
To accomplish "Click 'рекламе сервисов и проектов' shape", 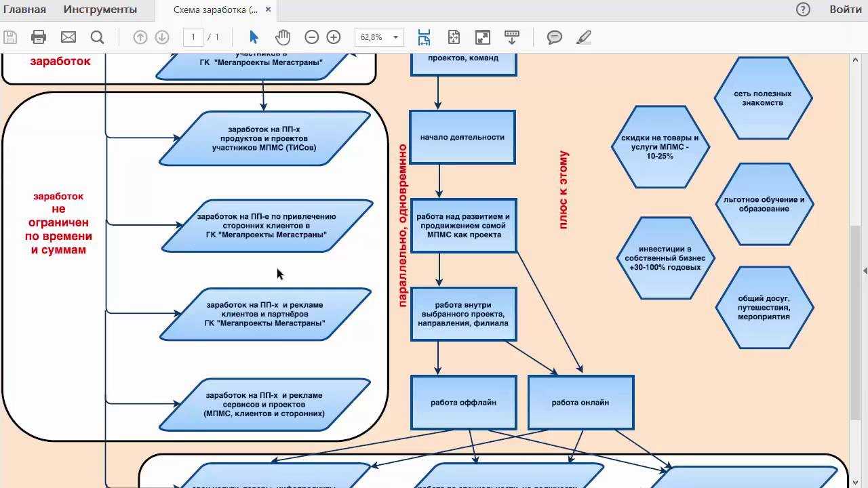I will 264,404.
